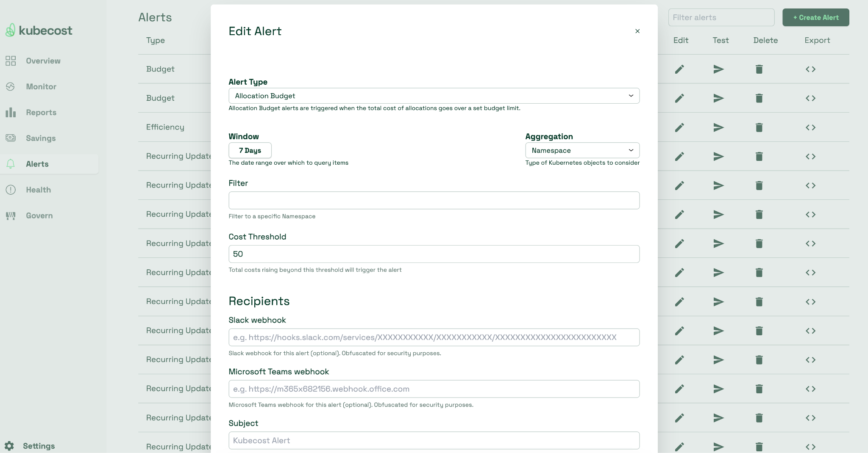
Task: Test the first Recurring Update alert
Action: [x=718, y=156]
